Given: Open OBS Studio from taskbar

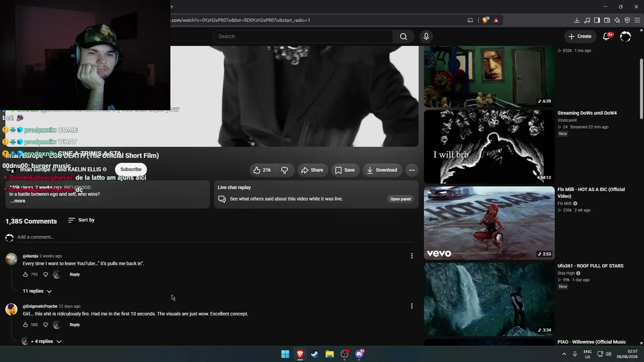Looking at the screenshot, I should pyautogui.click(x=345, y=354).
